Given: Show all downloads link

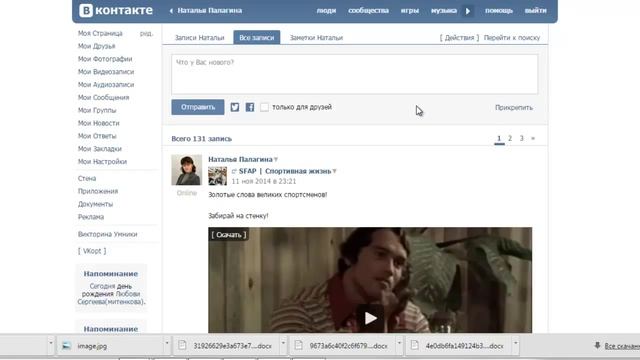Looking at the screenshot, I should (622, 346).
